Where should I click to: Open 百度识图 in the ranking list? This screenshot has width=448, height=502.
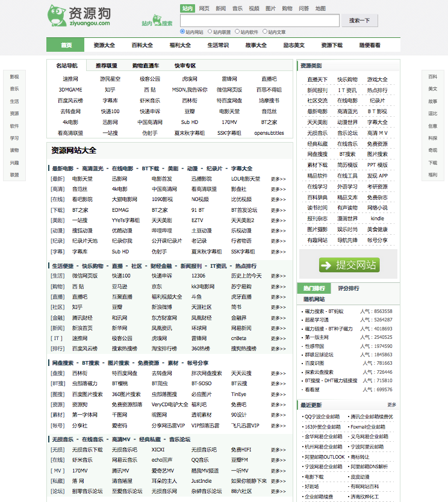pos(314,363)
